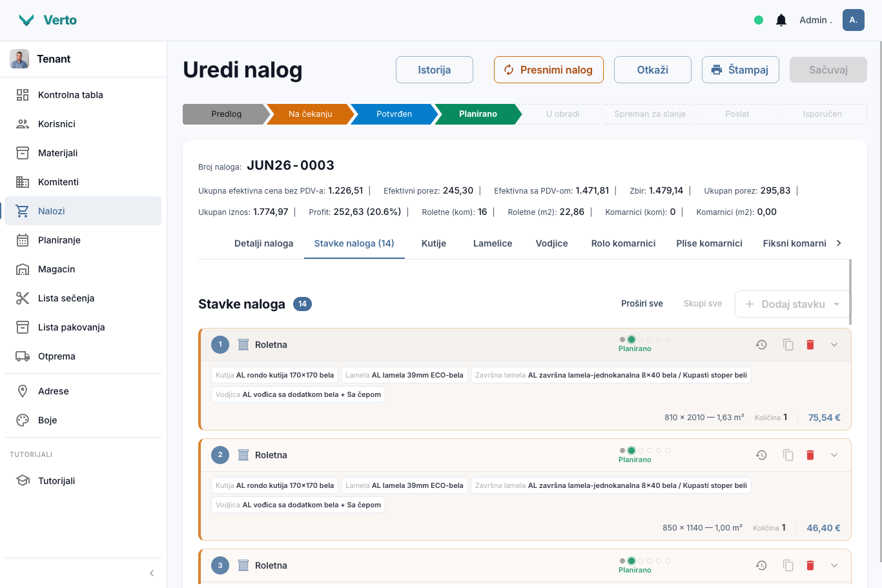
Task: Select Predlog status step
Action: coord(227,114)
